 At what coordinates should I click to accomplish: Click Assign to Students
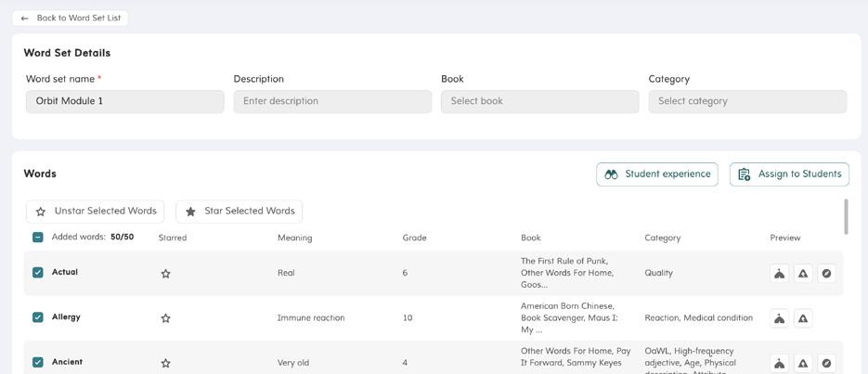point(789,174)
